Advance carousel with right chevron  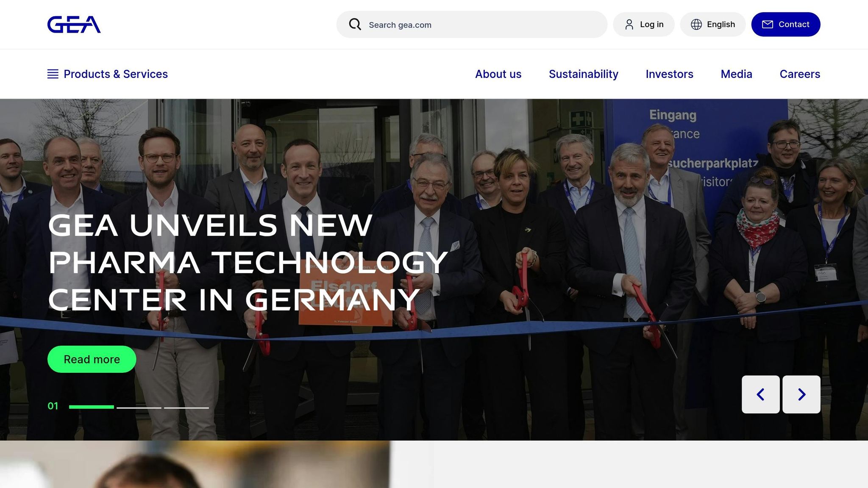click(x=801, y=394)
